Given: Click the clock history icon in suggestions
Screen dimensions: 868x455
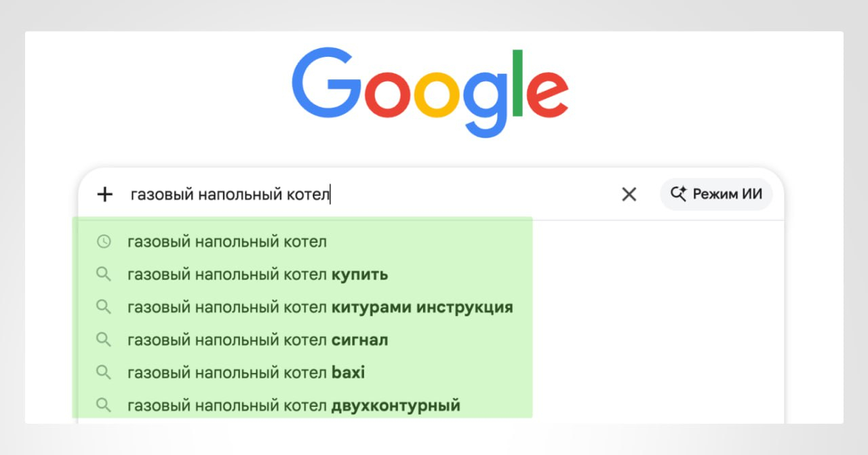Looking at the screenshot, I should tap(103, 241).
